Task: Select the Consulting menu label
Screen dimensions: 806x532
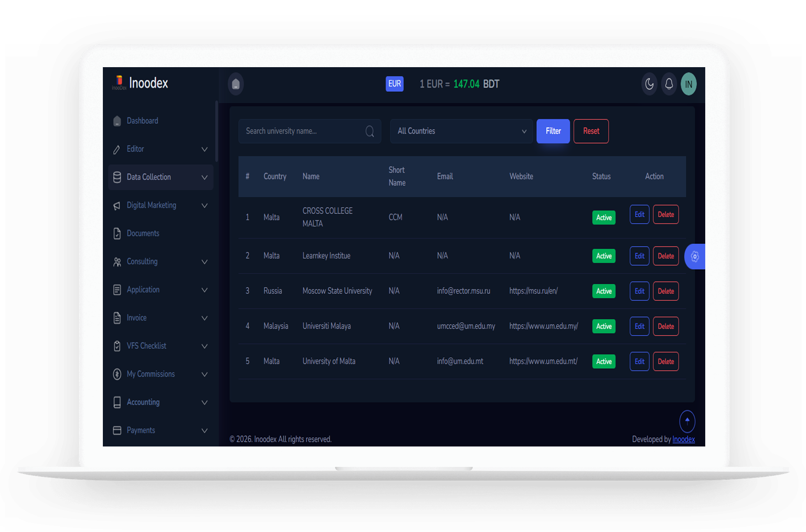Action: pos(142,261)
